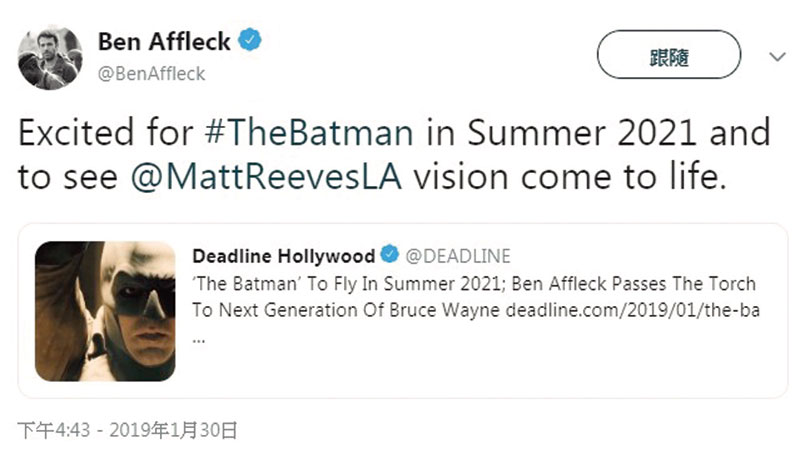This screenshot has height=459, width=800.
Task: Click the Ben Affleck display name
Action: (x=164, y=41)
